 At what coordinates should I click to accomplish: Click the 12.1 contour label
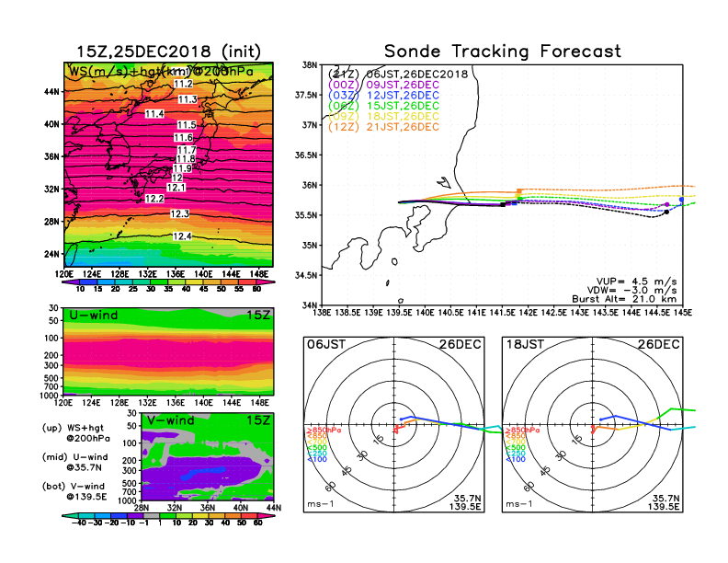(176, 187)
